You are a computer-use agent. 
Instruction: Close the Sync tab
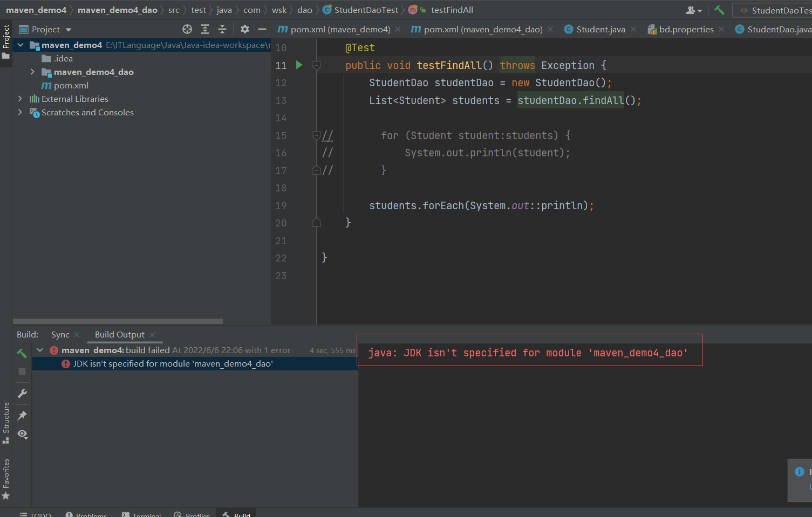[77, 335]
